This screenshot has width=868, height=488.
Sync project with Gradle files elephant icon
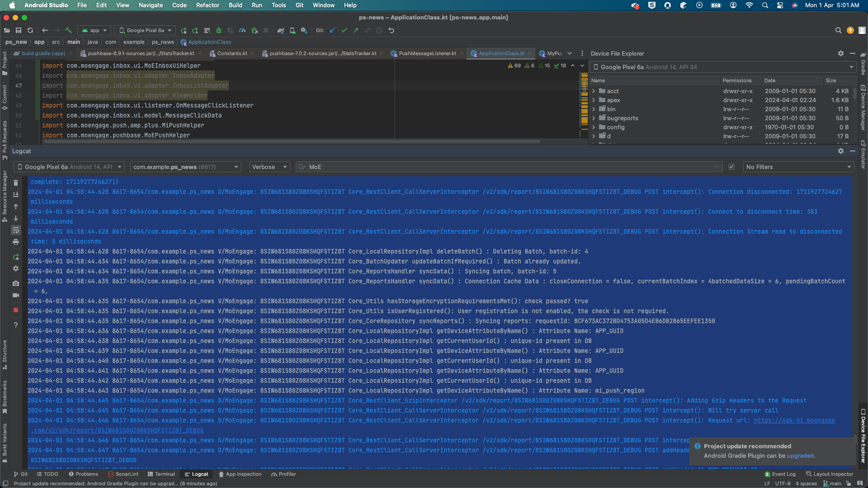pos(281,30)
